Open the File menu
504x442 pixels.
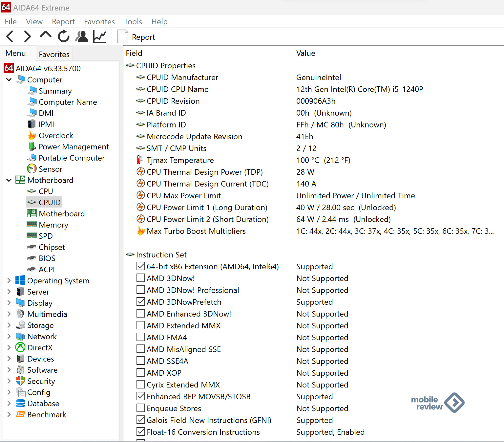coord(11,22)
